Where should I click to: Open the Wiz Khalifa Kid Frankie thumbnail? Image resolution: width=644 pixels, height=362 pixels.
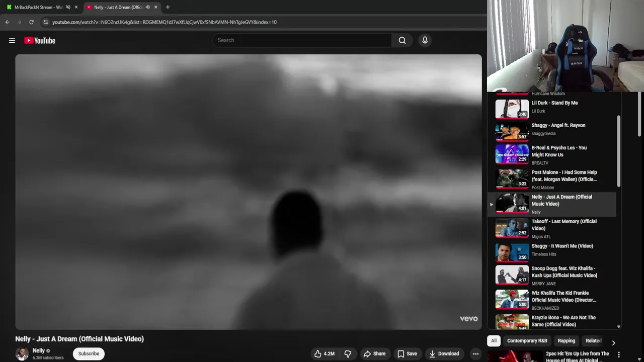(x=512, y=300)
